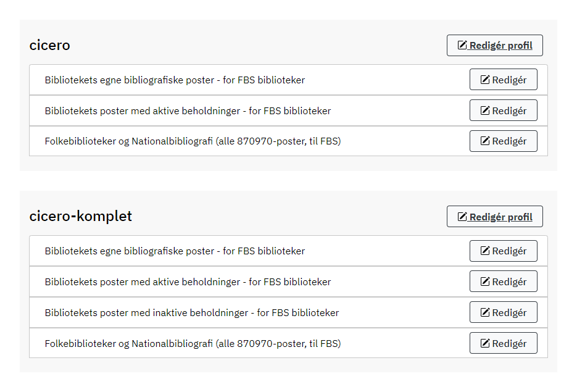The image size is (577, 392).
Task: Open the Redigér profil link for cicero-komplet
Action: pos(500,217)
